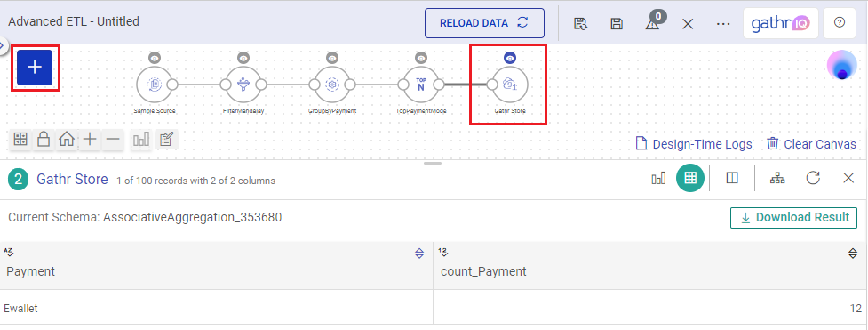Open Design-Time Logs link

point(694,144)
